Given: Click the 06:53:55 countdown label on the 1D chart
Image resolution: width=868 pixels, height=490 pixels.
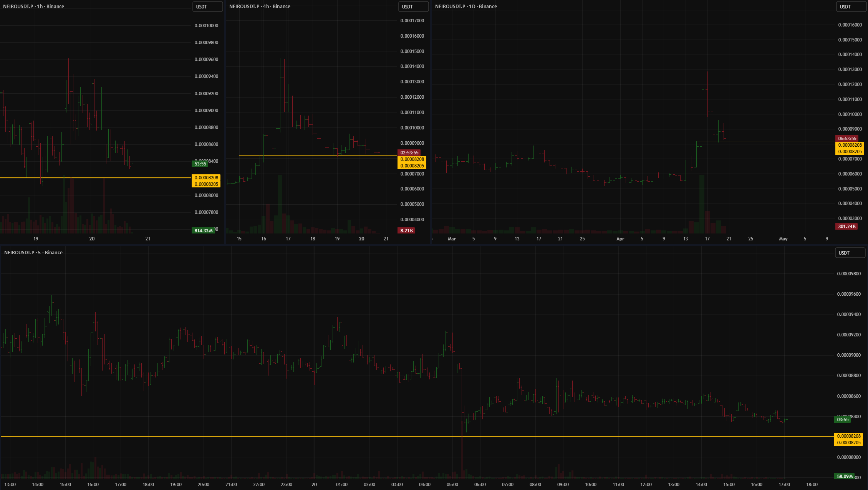Looking at the screenshot, I should point(847,138).
